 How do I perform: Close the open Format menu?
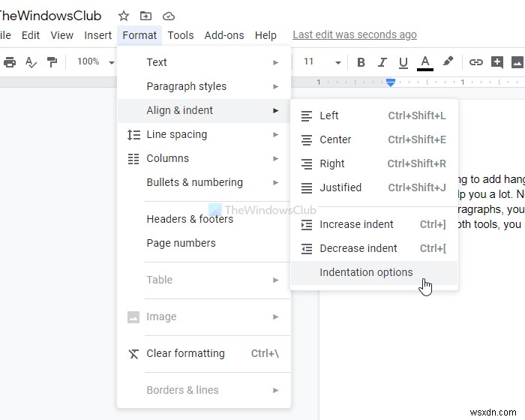tap(139, 35)
